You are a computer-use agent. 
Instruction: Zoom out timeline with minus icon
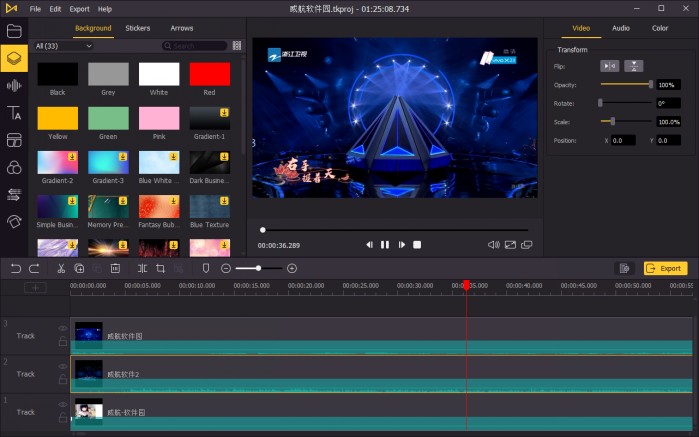226,268
